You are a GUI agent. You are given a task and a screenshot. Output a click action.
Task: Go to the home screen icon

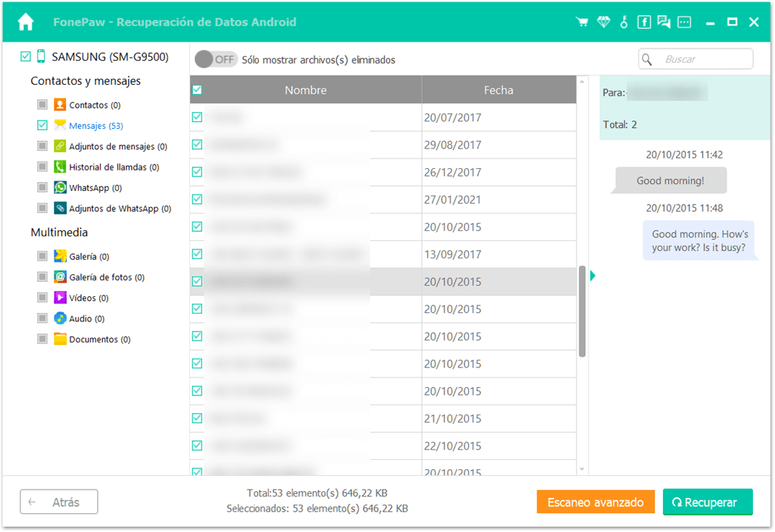click(26, 22)
